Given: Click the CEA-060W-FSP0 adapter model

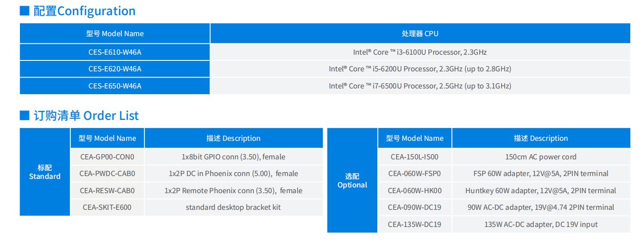Looking at the screenshot, I should tap(414, 174).
